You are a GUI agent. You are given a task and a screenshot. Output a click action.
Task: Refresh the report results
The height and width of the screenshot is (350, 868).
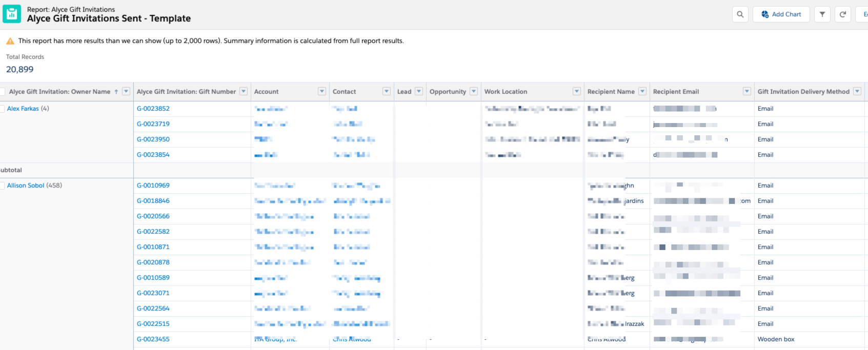[842, 14]
